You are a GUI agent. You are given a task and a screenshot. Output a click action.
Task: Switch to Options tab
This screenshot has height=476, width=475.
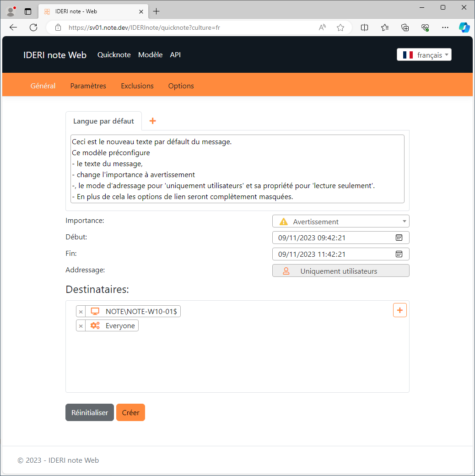coord(181,86)
